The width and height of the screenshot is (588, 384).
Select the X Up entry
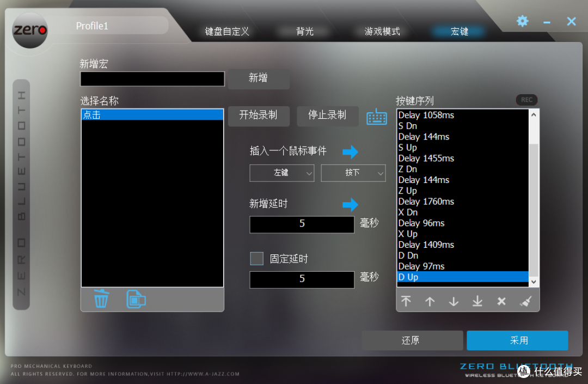463,234
